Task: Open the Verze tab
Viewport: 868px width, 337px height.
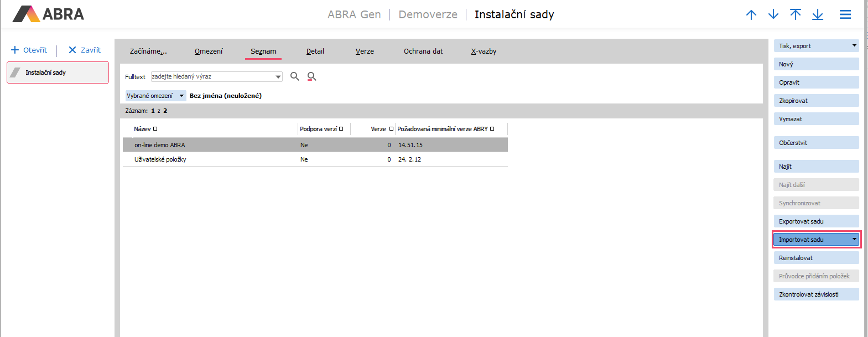Action: [x=365, y=51]
